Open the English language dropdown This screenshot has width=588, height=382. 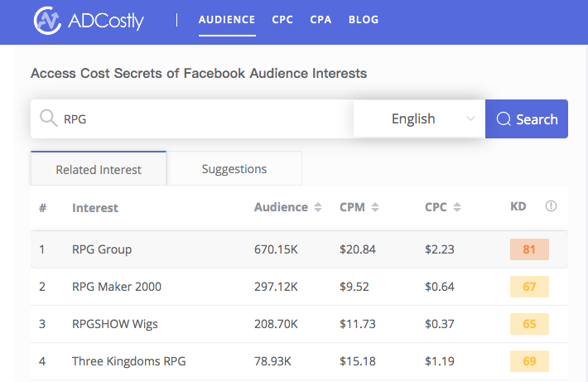coord(419,119)
